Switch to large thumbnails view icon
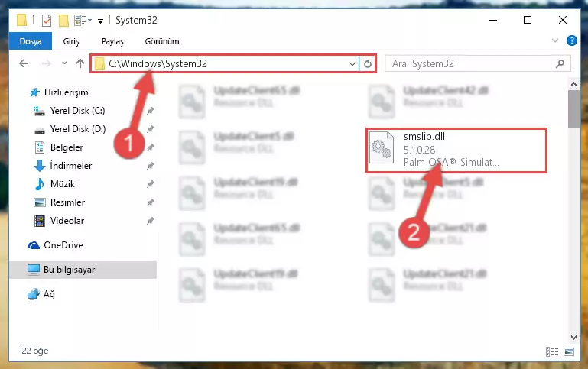 click(x=568, y=351)
